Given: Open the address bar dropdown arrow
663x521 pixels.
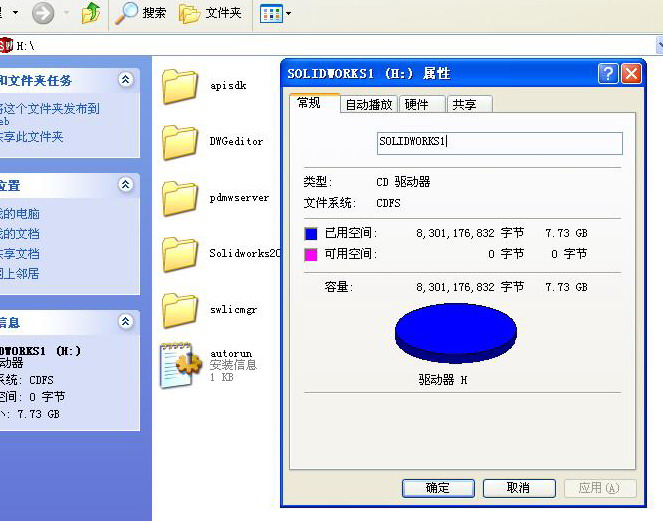Looking at the screenshot, I should (659, 45).
